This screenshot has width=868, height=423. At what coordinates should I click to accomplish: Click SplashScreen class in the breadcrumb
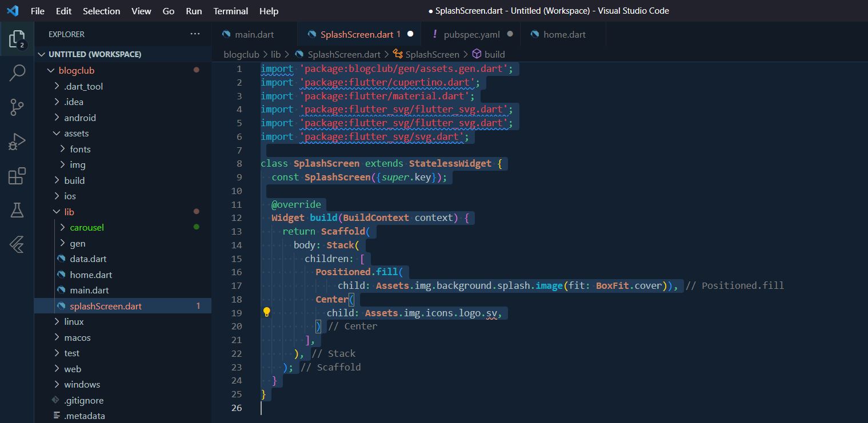[x=432, y=54]
